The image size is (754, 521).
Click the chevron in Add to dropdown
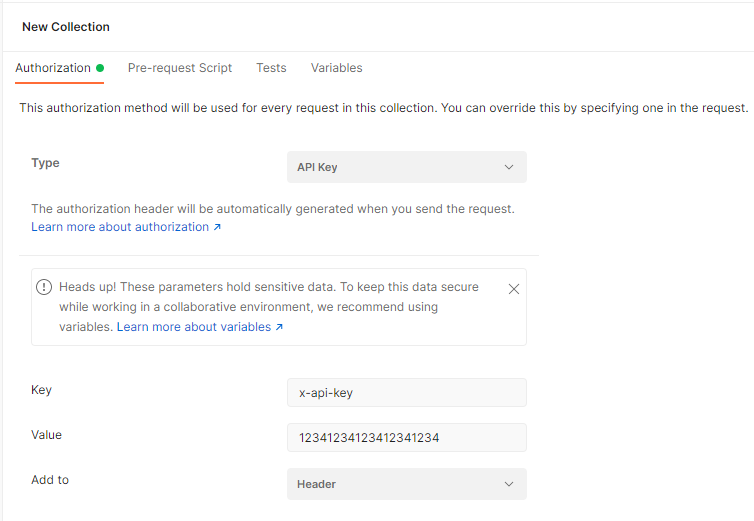[x=508, y=484]
